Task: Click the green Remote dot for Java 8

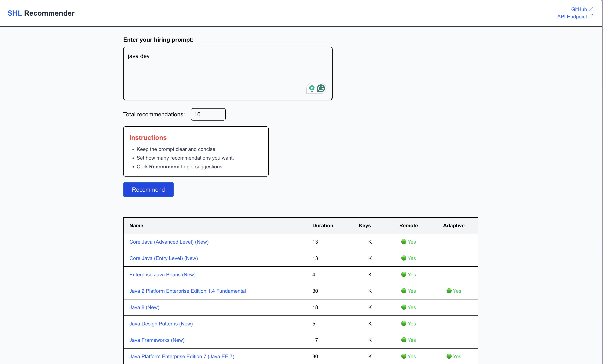Action: pos(404,307)
